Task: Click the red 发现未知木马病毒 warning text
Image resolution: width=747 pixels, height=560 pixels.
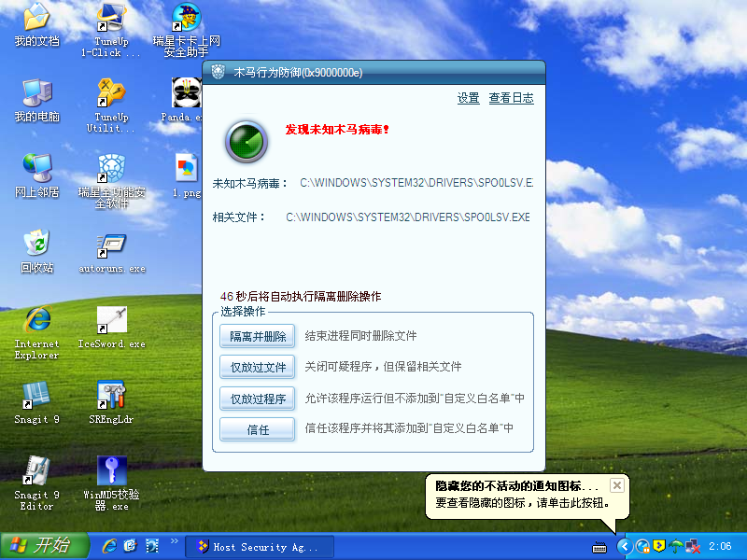Action: (337, 130)
